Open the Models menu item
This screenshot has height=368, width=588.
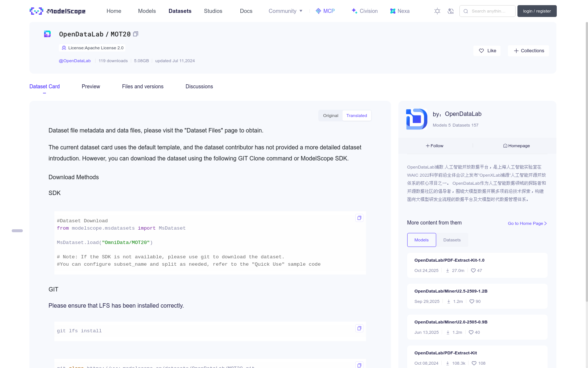(x=147, y=11)
